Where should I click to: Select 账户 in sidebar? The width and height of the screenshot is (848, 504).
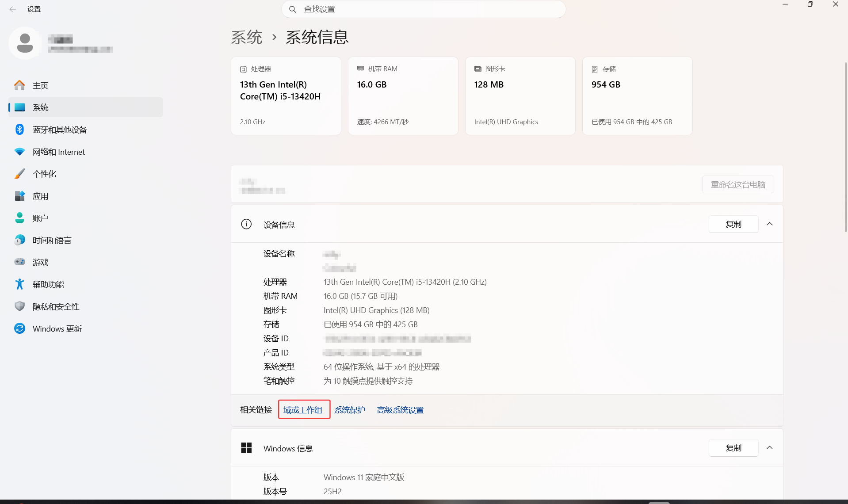[85, 218]
